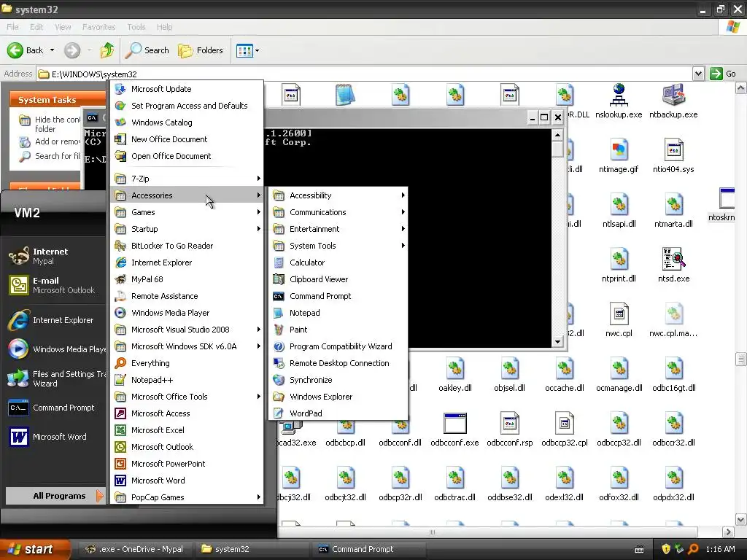Click All Programs button
Image resolution: width=747 pixels, height=560 pixels.
point(55,496)
